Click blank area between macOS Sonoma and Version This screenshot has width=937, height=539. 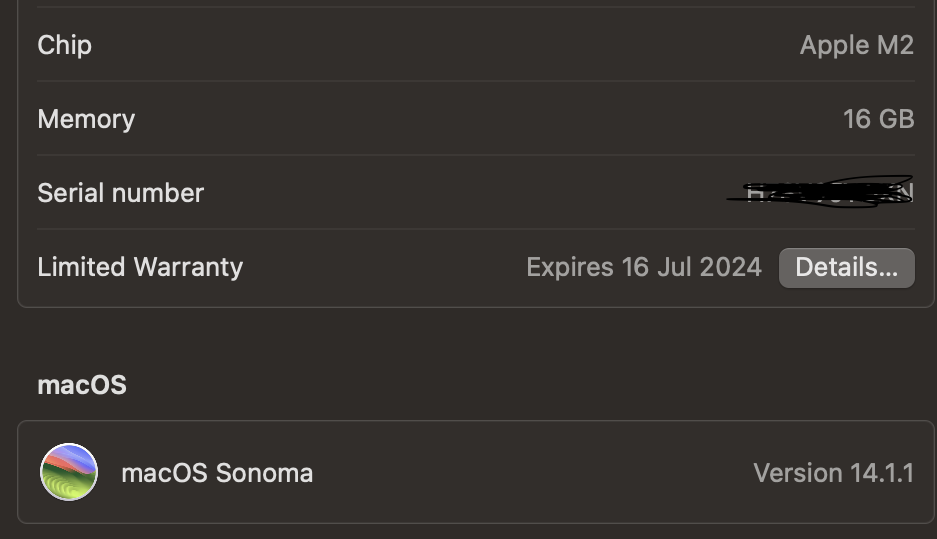tap(530, 472)
